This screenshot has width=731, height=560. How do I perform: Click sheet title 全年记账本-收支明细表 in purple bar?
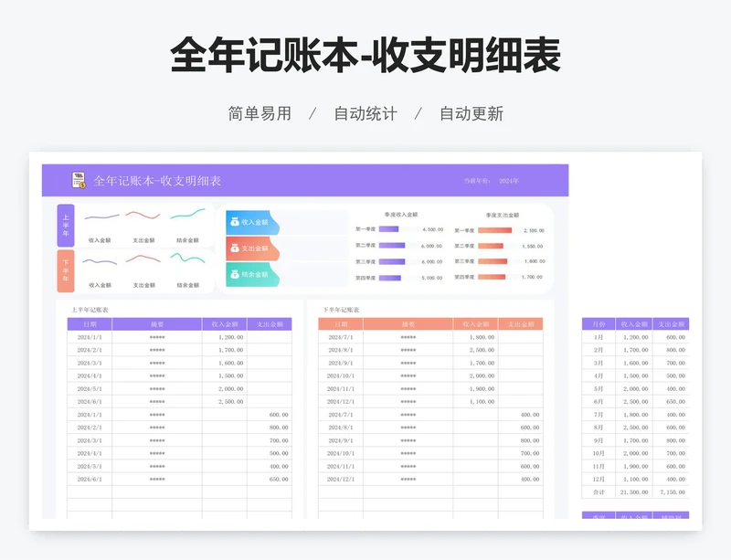point(157,181)
